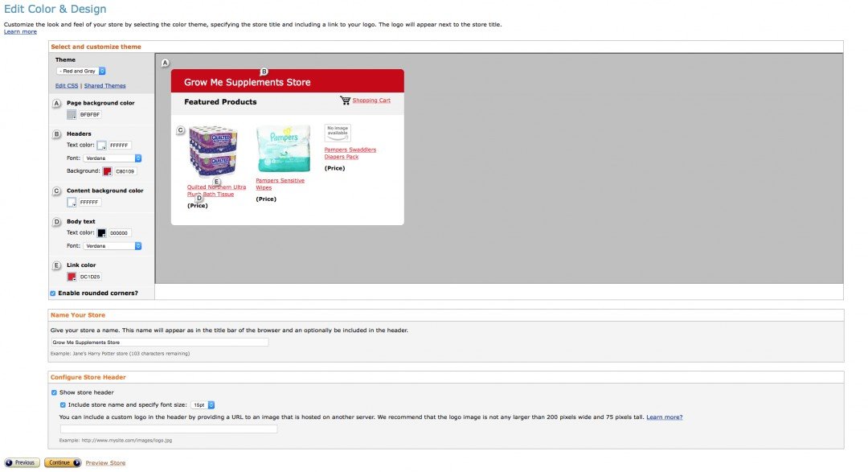Open the Shared Themes link

pos(104,86)
